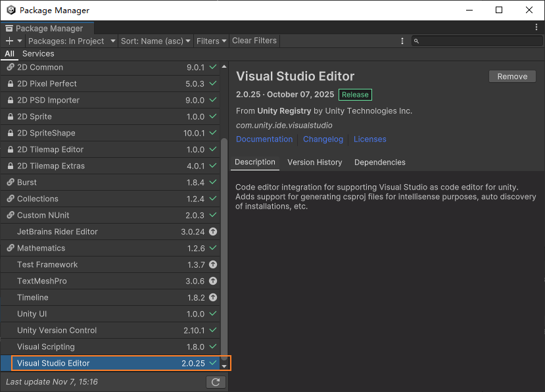This screenshot has height=392, width=545.
Task: Switch to the All tab
Action: (9, 53)
